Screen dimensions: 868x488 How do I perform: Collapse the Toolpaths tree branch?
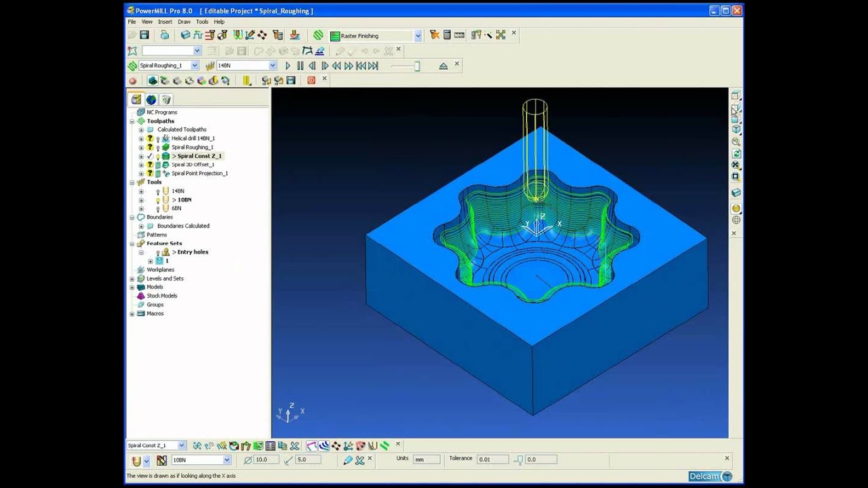point(132,121)
